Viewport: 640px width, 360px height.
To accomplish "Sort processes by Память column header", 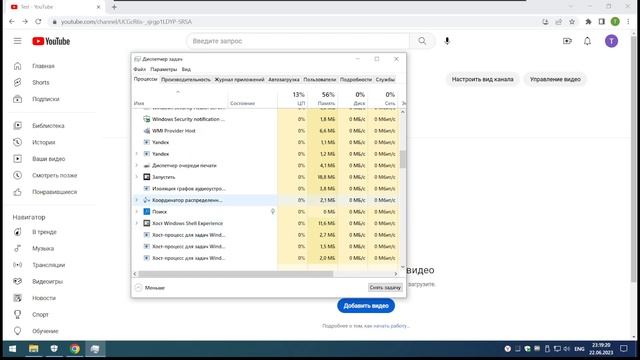I will point(322,98).
